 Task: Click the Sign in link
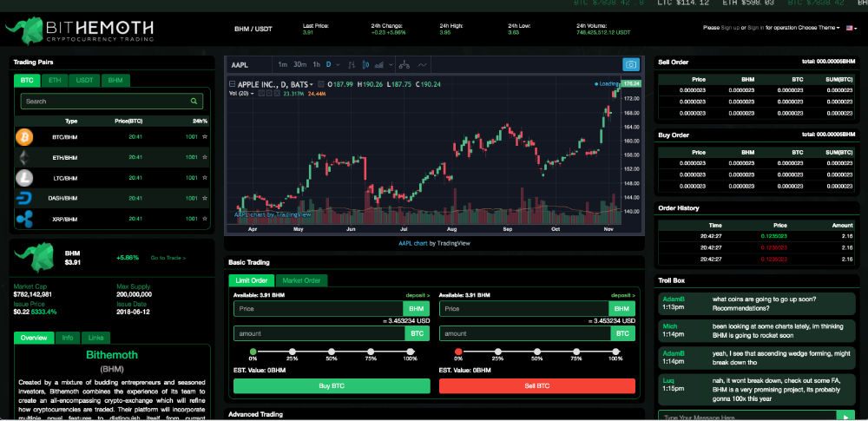point(756,28)
